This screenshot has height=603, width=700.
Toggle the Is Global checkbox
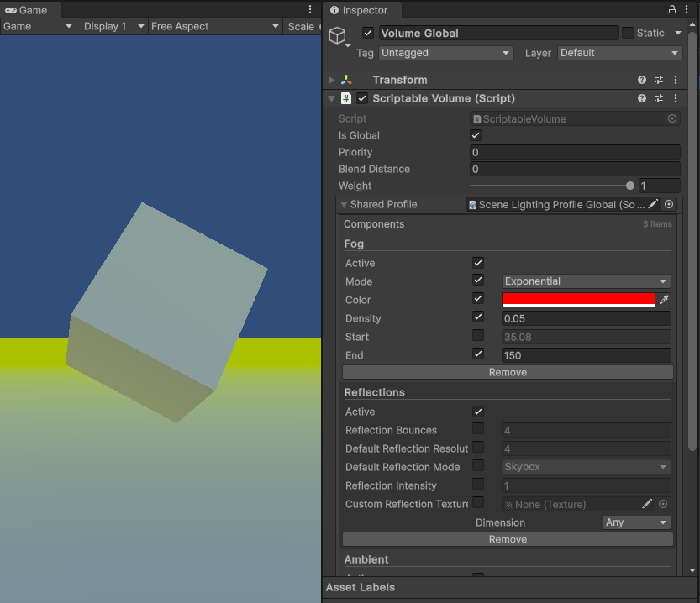pos(475,135)
